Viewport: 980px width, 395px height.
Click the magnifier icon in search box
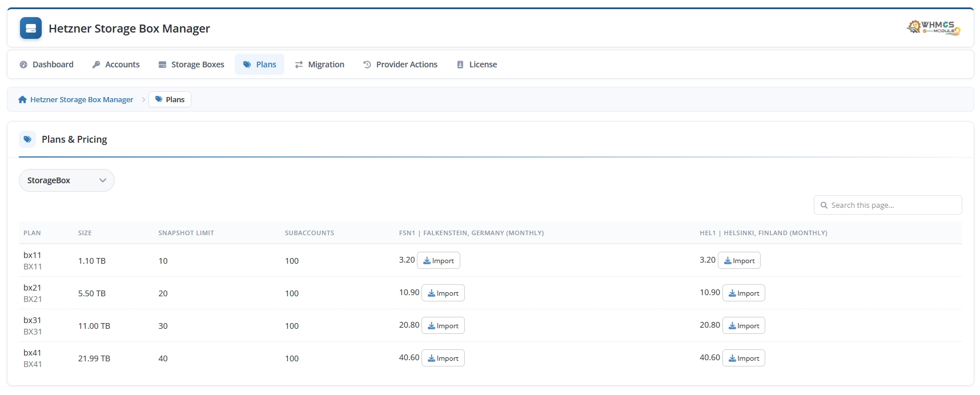coord(824,205)
